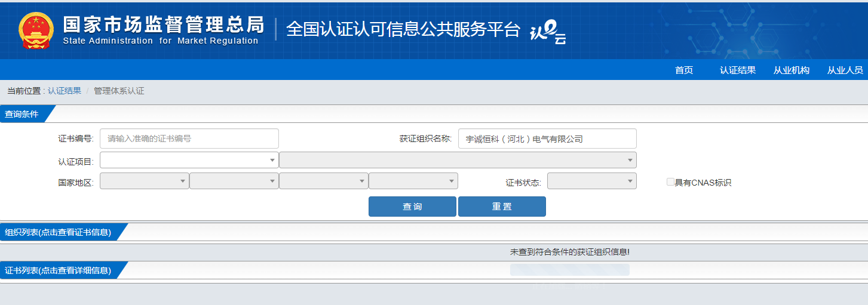Open the 从业人员 menu item

[x=845, y=70]
